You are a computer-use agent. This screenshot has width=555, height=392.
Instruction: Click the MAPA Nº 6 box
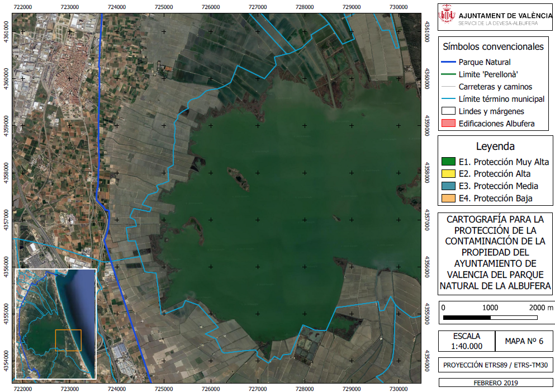[524, 341]
